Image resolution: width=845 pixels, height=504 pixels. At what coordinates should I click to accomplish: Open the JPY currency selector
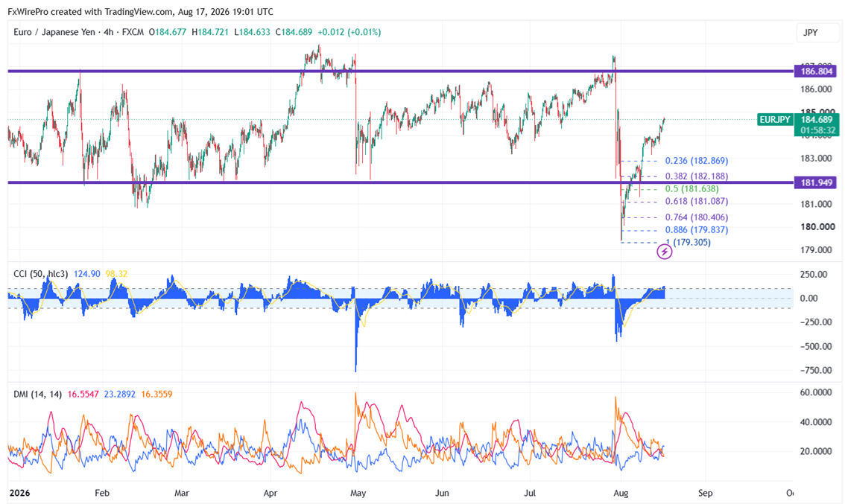click(x=817, y=33)
